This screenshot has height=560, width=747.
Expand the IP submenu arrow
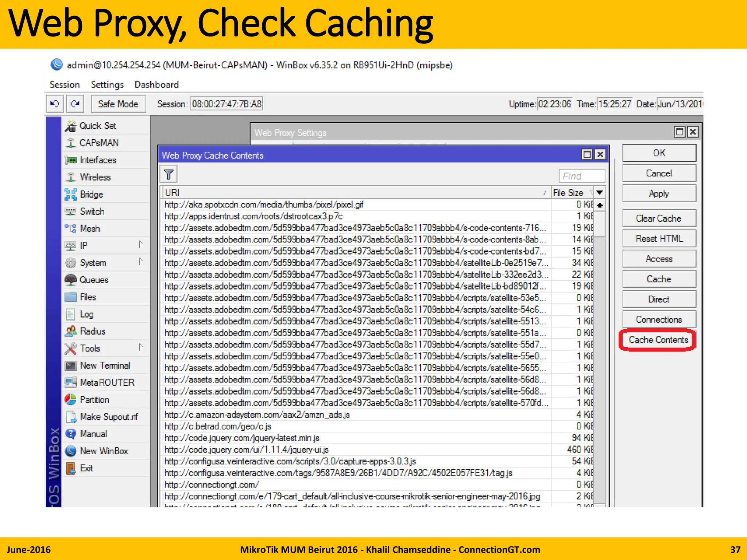[141, 245]
